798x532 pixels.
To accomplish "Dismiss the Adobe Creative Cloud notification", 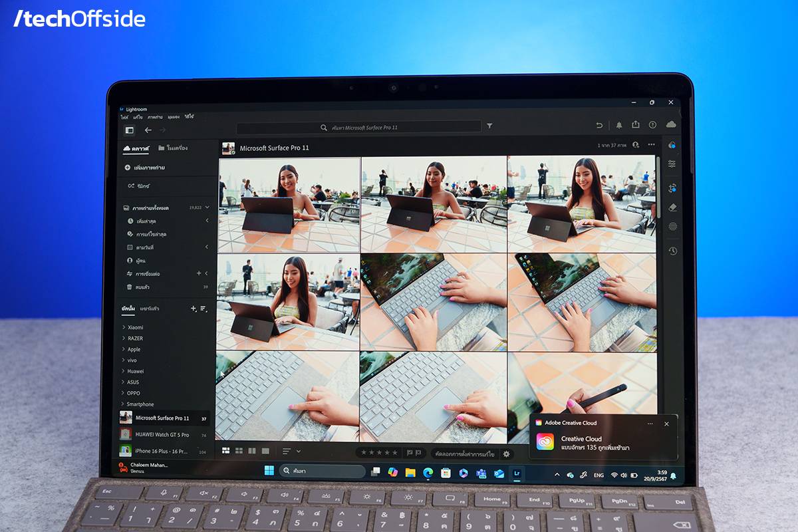I will (x=666, y=424).
